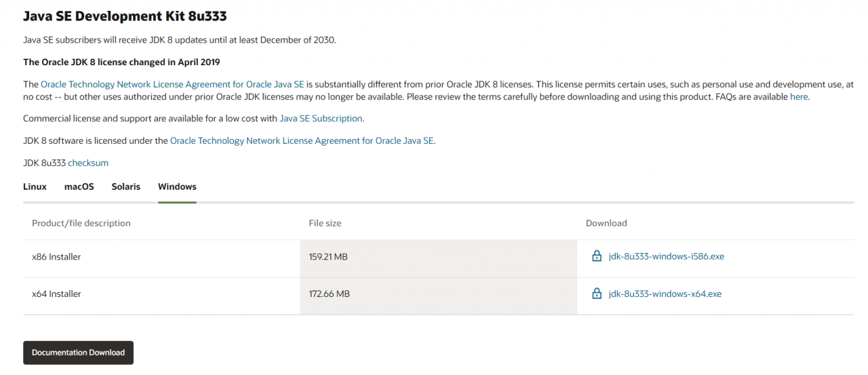The height and width of the screenshot is (375, 868).
Task: Click the 172.66 MB file size cell
Action: coord(329,294)
